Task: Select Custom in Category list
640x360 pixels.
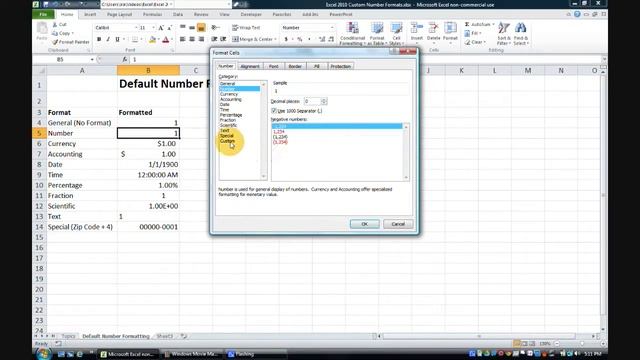Action: (x=227, y=141)
